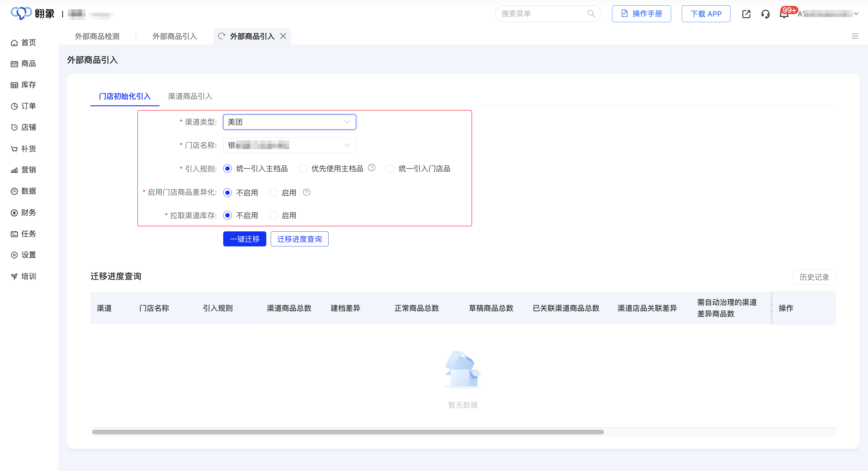
Task: Click the help icon beside 优先使用主档品
Action: coord(371,168)
